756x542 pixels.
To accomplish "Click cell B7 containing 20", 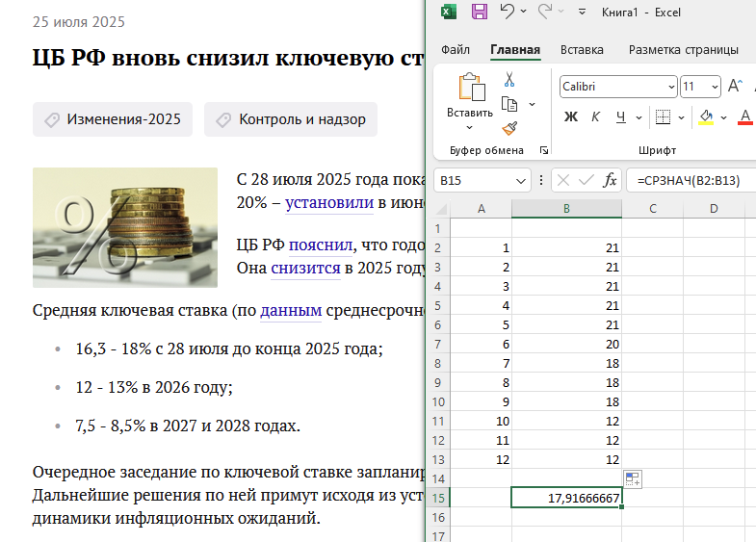I will tap(566, 344).
